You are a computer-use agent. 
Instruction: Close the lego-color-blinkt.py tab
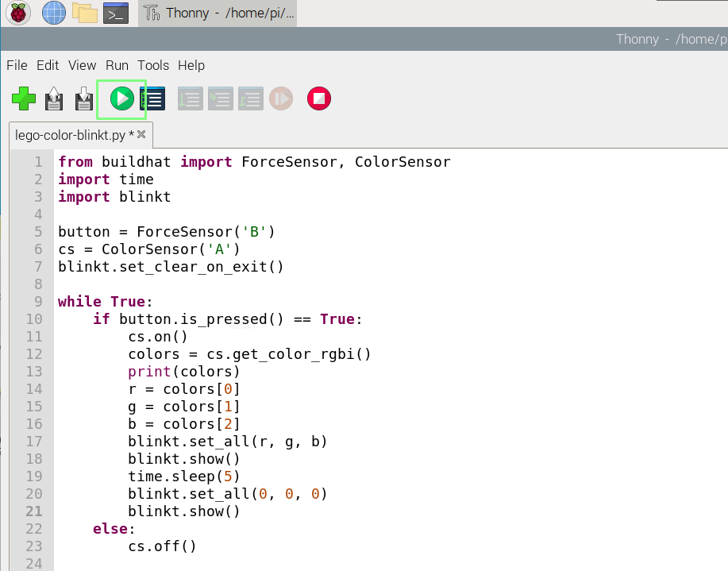(141, 134)
